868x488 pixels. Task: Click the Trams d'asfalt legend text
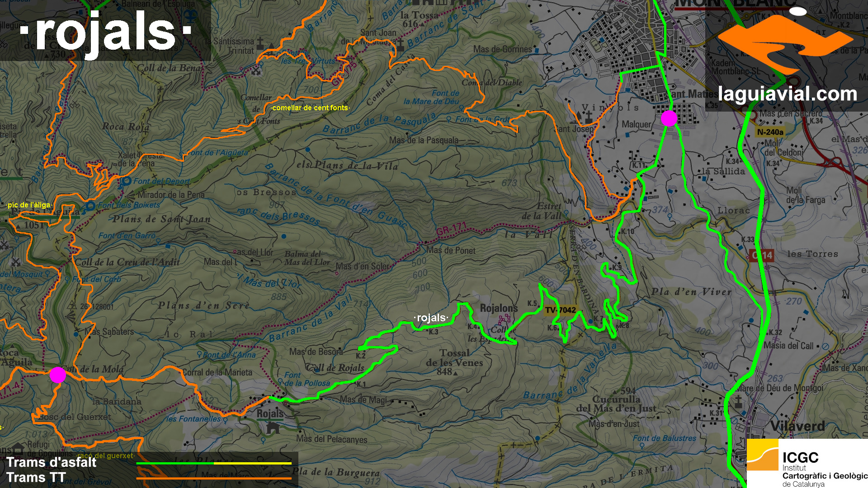pos(51,462)
